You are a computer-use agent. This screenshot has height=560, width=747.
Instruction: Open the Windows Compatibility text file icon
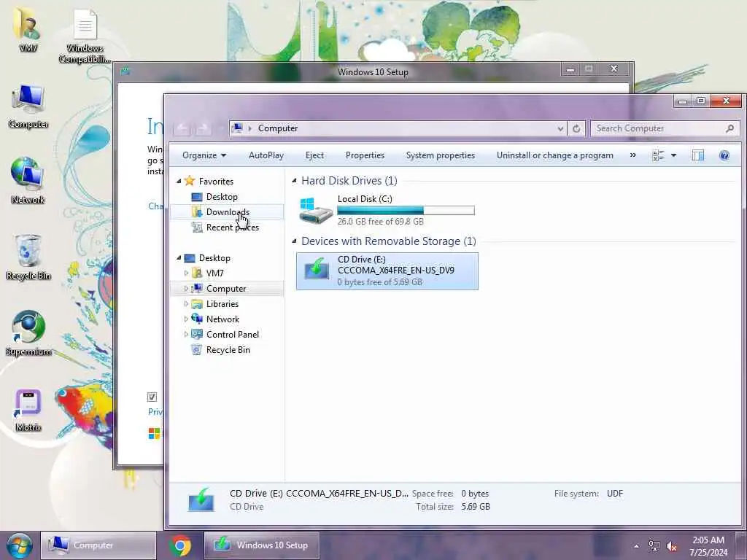85,25
